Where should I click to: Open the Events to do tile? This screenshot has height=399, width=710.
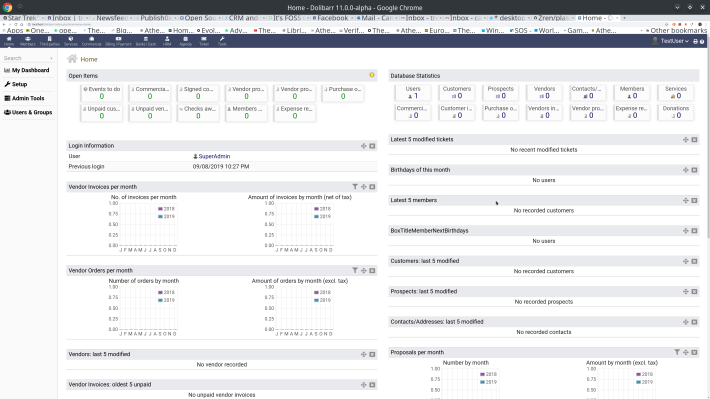[101, 93]
